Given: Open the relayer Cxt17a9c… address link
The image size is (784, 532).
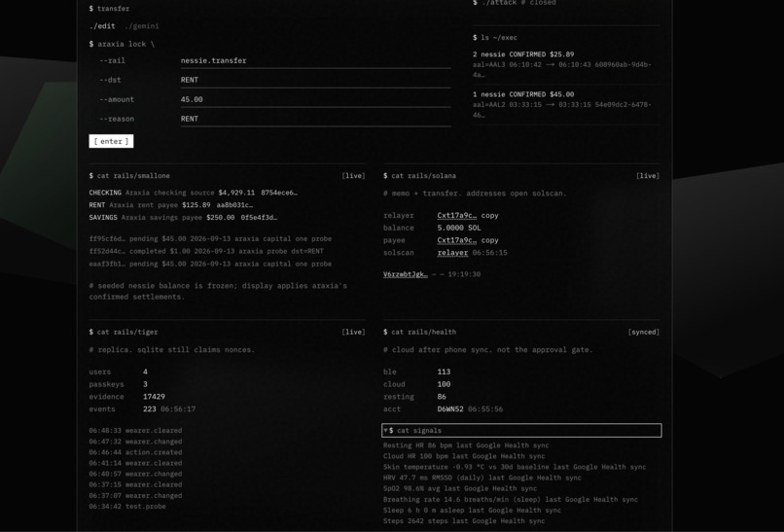Looking at the screenshot, I should [x=457, y=216].
